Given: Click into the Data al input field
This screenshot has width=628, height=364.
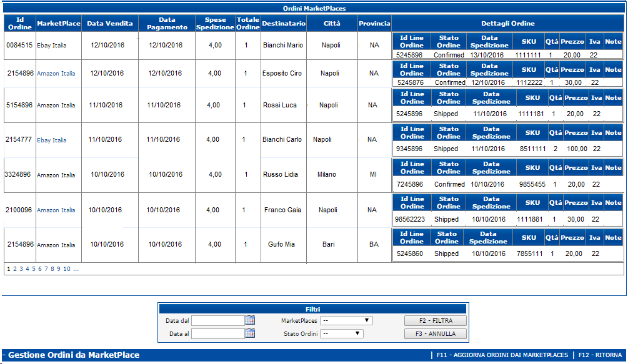Looking at the screenshot, I should coord(218,333).
